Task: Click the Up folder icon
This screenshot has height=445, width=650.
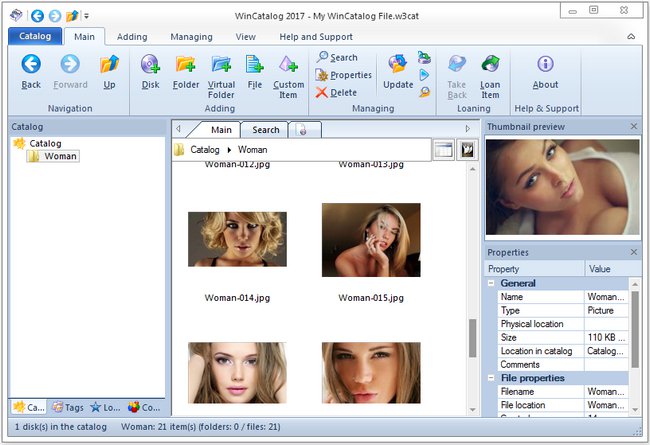Action: pos(109,66)
